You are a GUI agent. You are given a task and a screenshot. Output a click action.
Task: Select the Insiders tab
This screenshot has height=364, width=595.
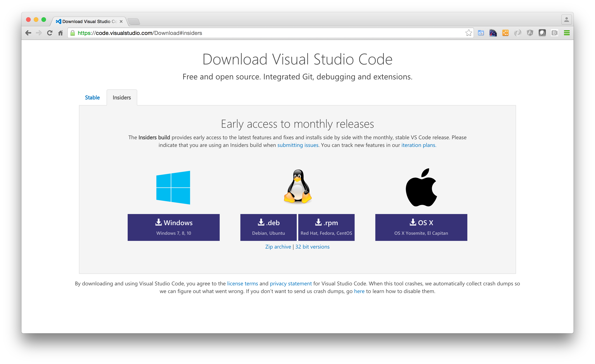click(122, 98)
